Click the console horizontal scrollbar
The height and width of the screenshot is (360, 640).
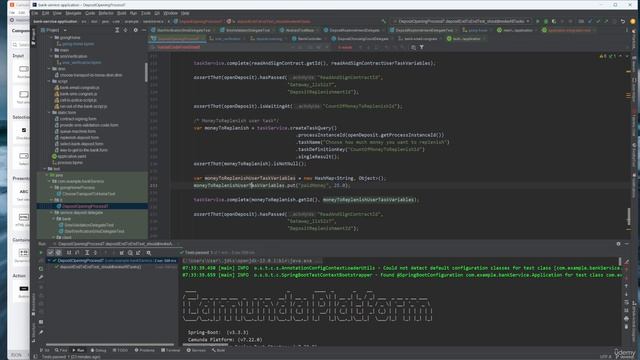point(205,345)
